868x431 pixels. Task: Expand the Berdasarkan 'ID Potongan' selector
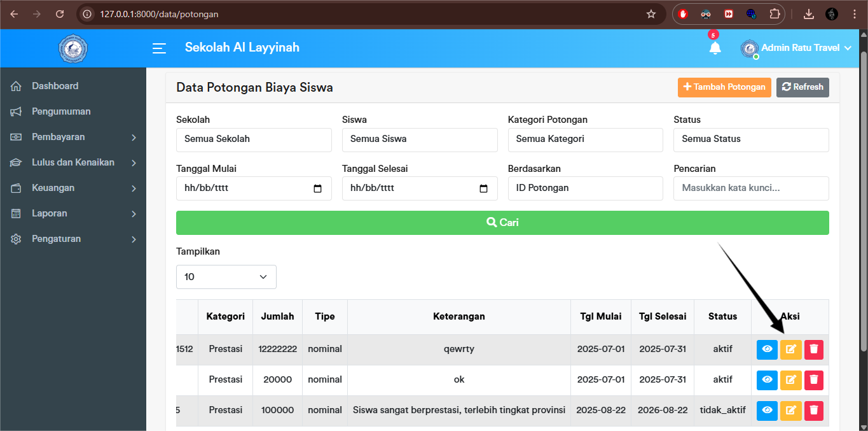point(585,188)
